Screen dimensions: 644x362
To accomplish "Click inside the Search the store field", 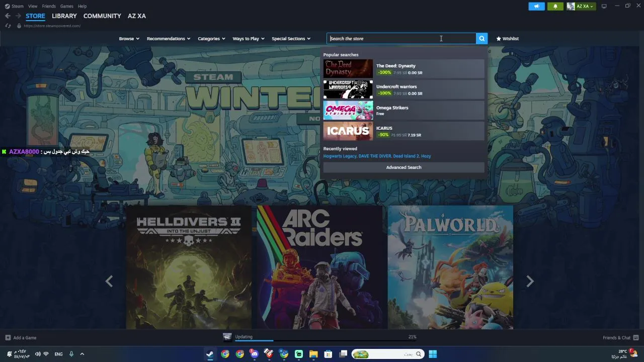I will coord(401,38).
